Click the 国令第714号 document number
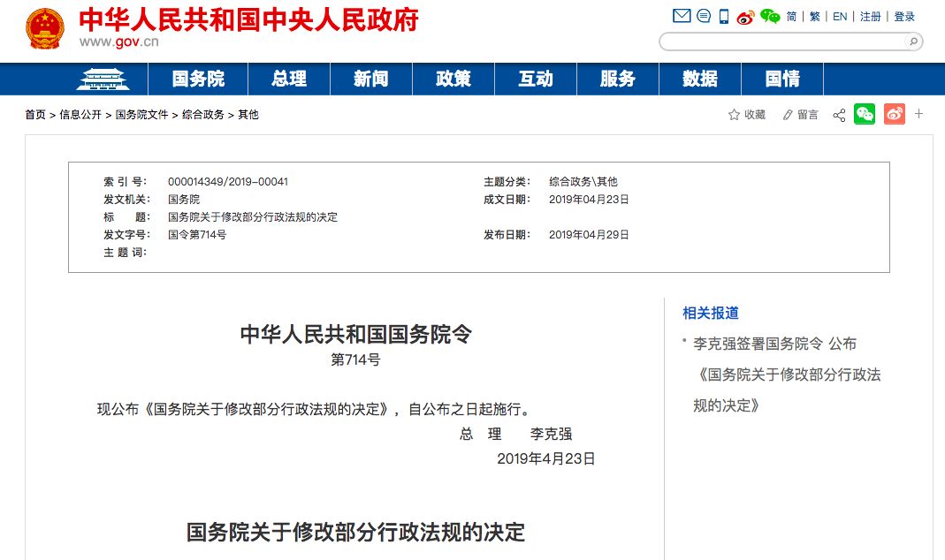Viewport: 945px width, 560px height. 197,234
